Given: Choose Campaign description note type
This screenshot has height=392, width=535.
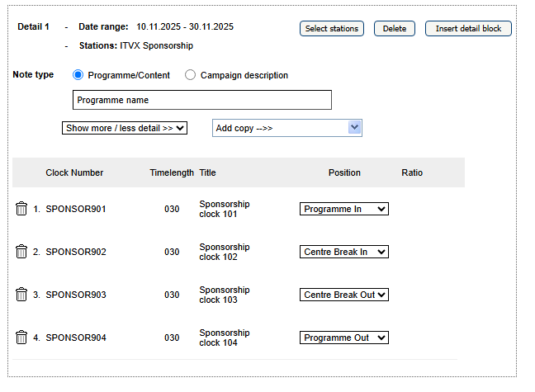Looking at the screenshot, I should 191,75.
